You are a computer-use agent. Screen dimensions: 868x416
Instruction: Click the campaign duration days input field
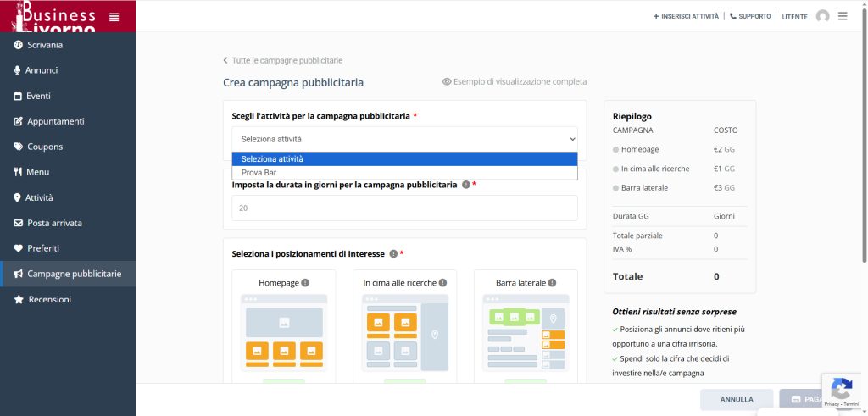tap(404, 208)
